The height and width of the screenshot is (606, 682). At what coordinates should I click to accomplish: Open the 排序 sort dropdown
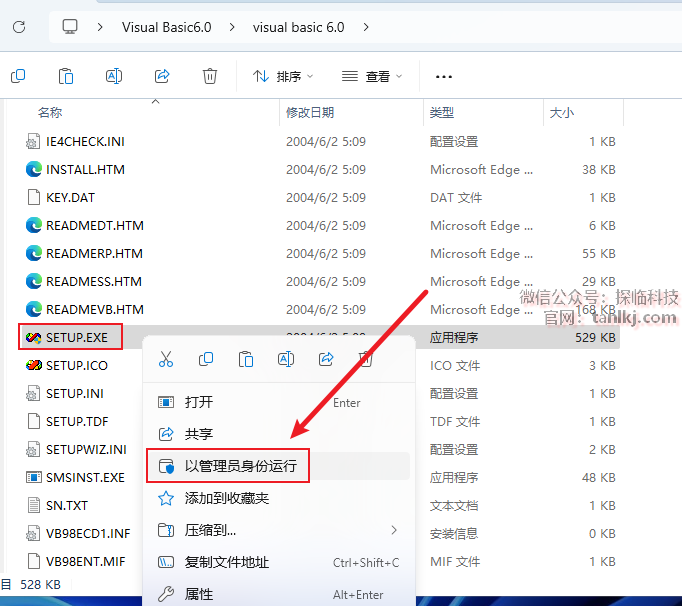pos(283,77)
